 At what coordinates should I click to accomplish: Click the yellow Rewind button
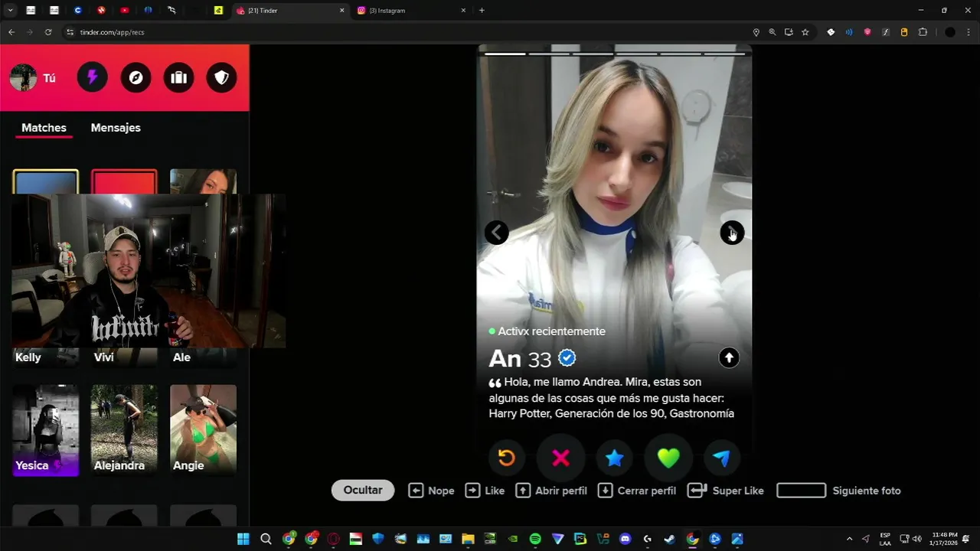click(x=507, y=458)
